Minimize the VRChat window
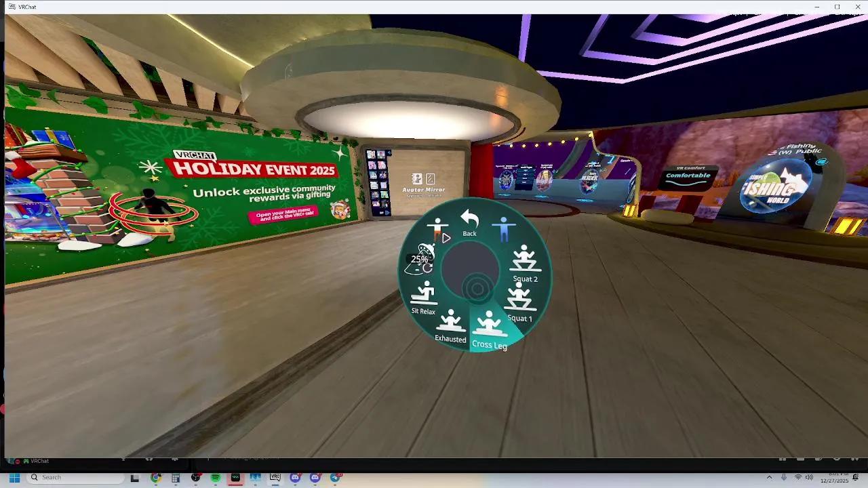868x488 pixels. [817, 7]
